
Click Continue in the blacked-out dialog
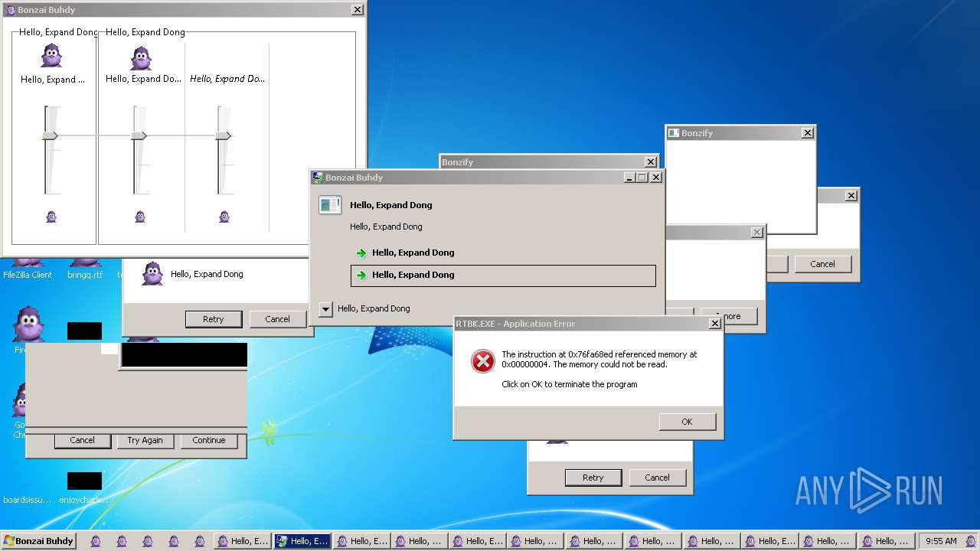[x=209, y=440]
